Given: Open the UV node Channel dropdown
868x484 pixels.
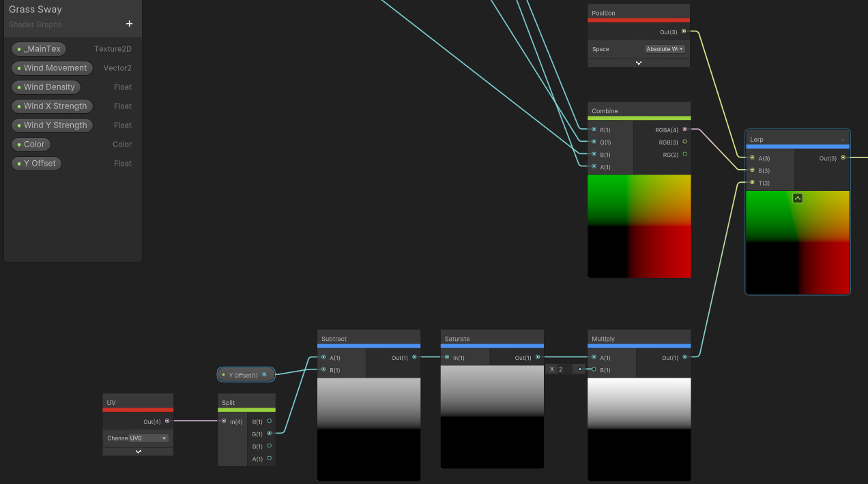Looking at the screenshot, I should [x=149, y=438].
